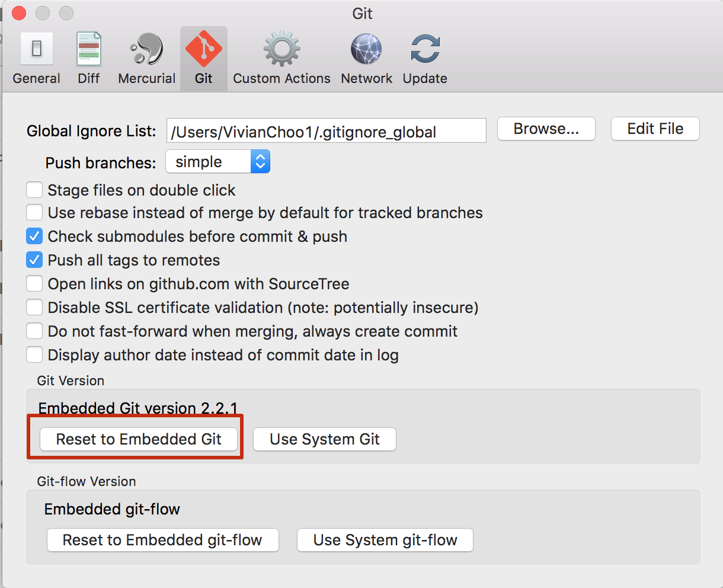Enable Display author date in log
723x588 pixels.
click(34, 354)
